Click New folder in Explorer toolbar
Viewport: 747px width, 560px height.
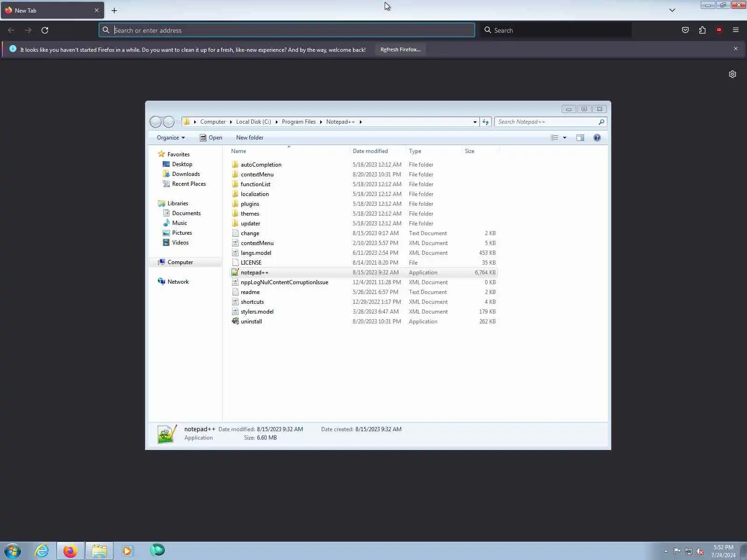point(250,138)
